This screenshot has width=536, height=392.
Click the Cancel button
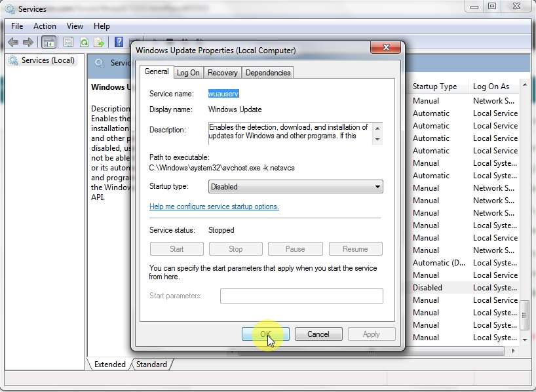(318, 334)
